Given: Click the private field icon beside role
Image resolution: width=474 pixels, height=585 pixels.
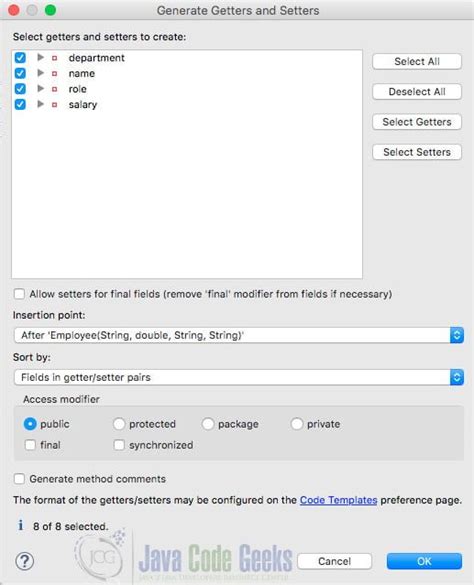Looking at the screenshot, I should tap(54, 89).
